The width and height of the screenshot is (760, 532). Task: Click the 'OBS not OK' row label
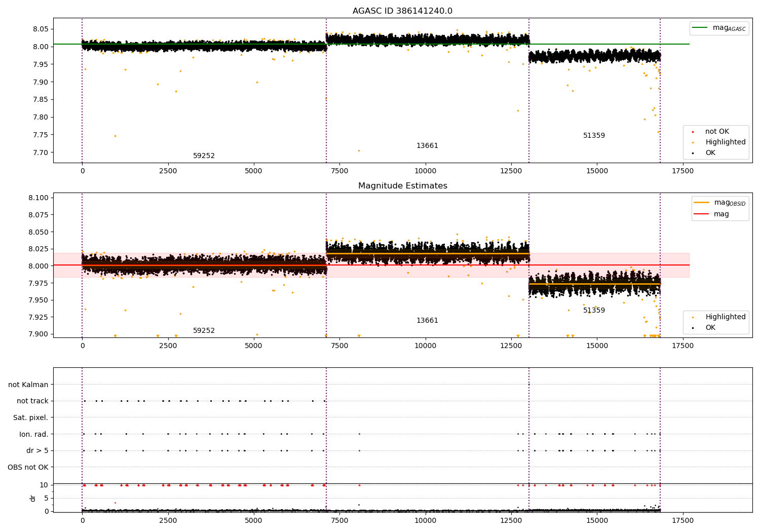point(28,467)
